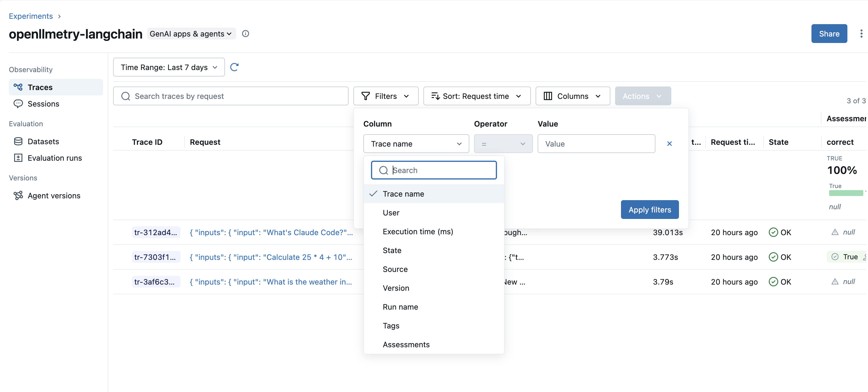
Task: Deselect the Trace name option checkmark
Action: point(373,194)
